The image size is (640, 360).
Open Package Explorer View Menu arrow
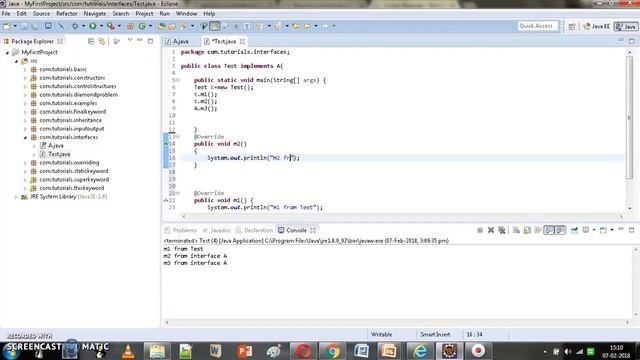pos(130,41)
